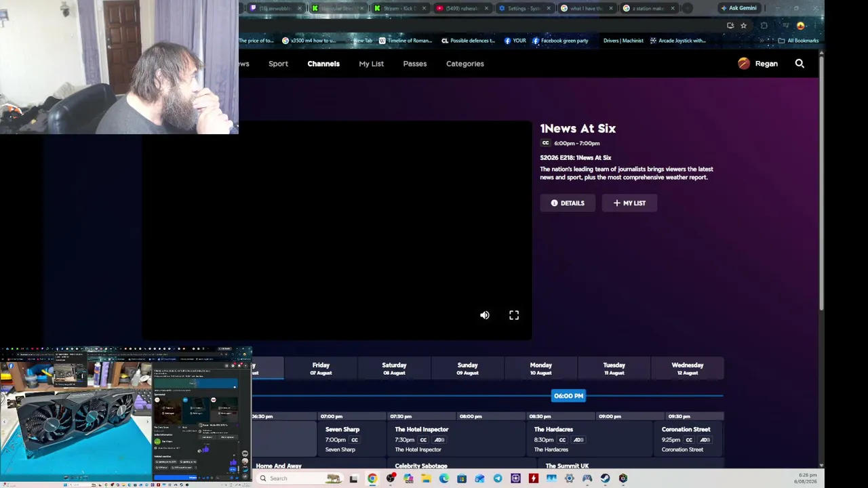The height and width of the screenshot is (488, 868).
Task: Open 'The price of to...' bookmark
Action: [x=256, y=41]
